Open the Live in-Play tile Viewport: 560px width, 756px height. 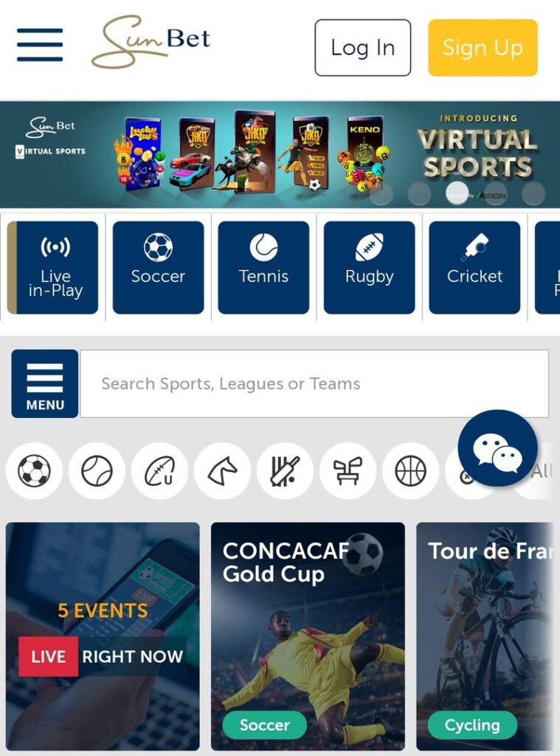tap(52, 267)
